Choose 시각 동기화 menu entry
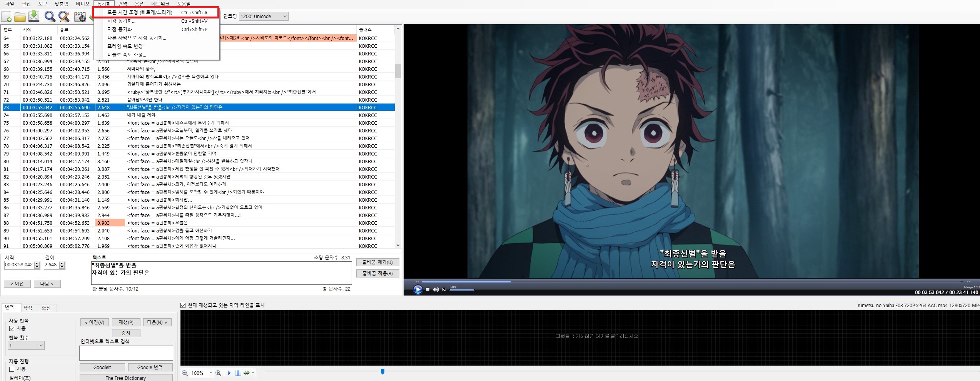This screenshot has height=381, width=980. click(x=157, y=21)
